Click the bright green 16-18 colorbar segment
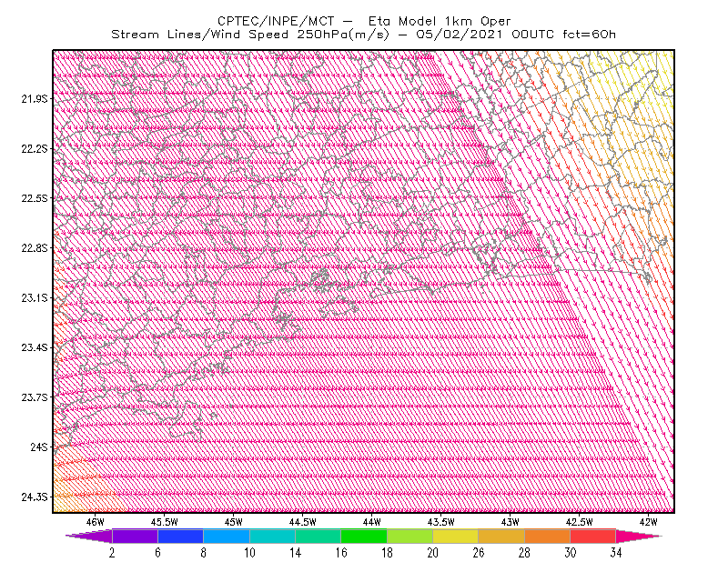 [x=363, y=536]
